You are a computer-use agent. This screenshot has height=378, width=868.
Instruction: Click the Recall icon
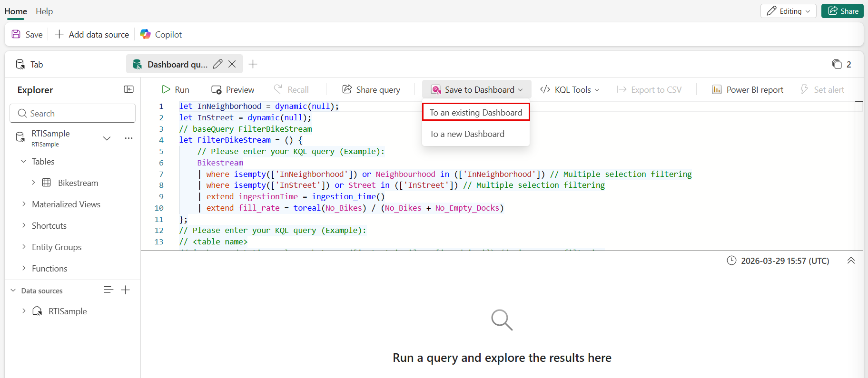[x=278, y=89]
